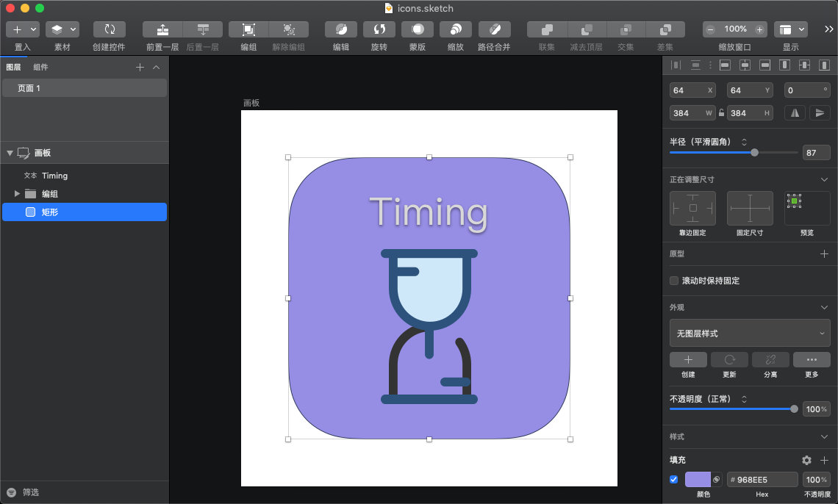Image resolution: width=838 pixels, height=504 pixels.
Task: Collapse the 画板 artboard triangle
Action: [x=10, y=153]
